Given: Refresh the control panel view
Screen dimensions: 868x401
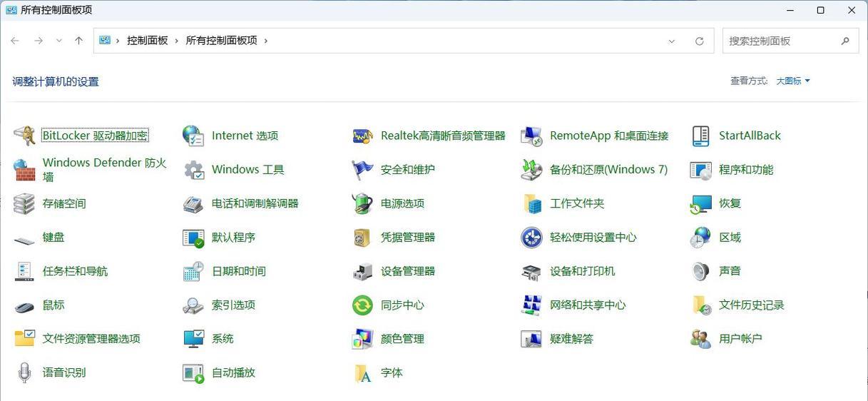Looking at the screenshot, I should (700, 41).
